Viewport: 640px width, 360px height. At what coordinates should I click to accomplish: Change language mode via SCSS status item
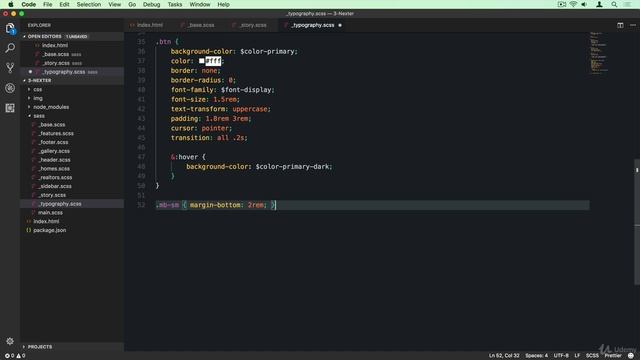pos(592,356)
